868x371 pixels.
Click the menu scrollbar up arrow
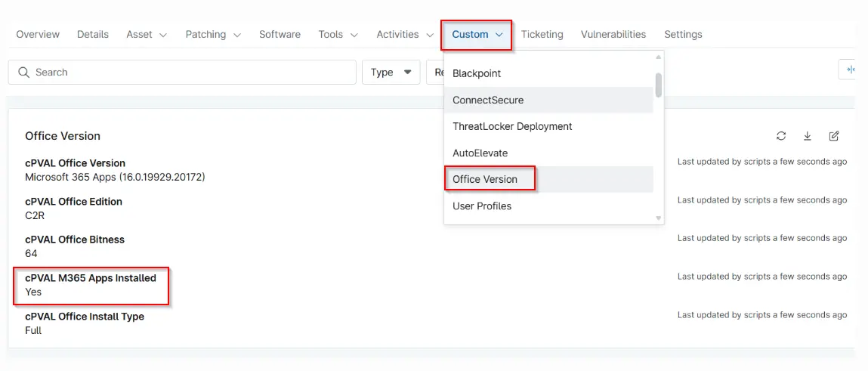658,57
